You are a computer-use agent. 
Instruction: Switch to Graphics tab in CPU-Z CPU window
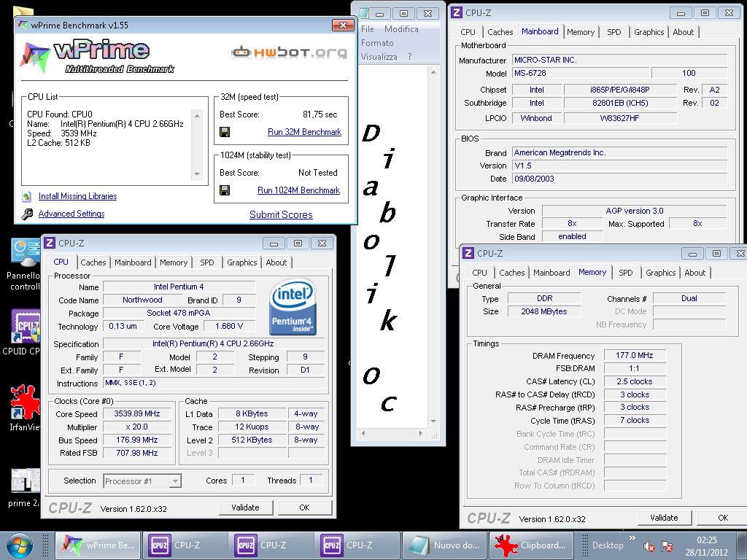(x=242, y=262)
